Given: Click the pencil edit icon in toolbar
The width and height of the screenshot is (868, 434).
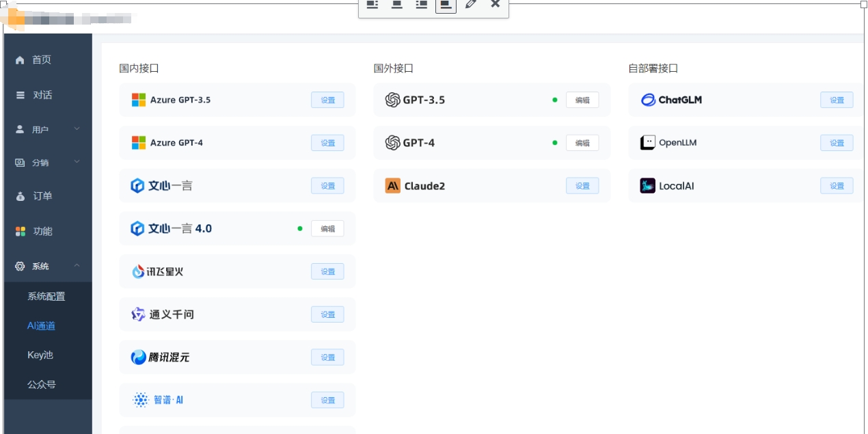Looking at the screenshot, I should coord(470,4).
